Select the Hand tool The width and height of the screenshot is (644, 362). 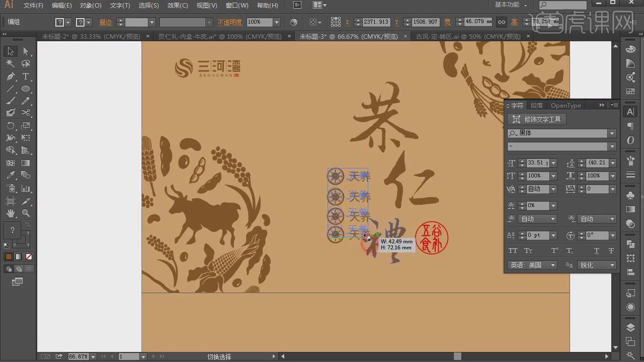click(10, 213)
